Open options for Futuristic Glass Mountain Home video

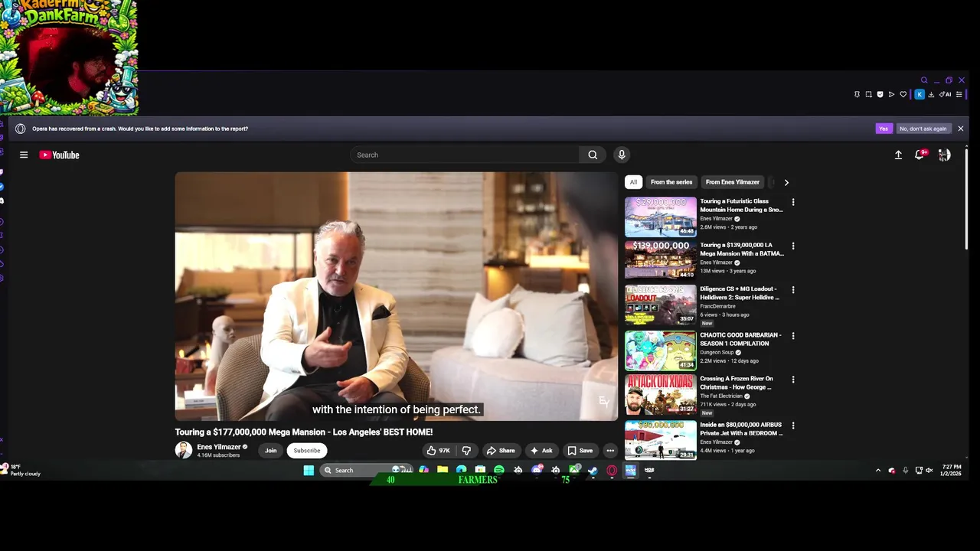click(793, 202)
